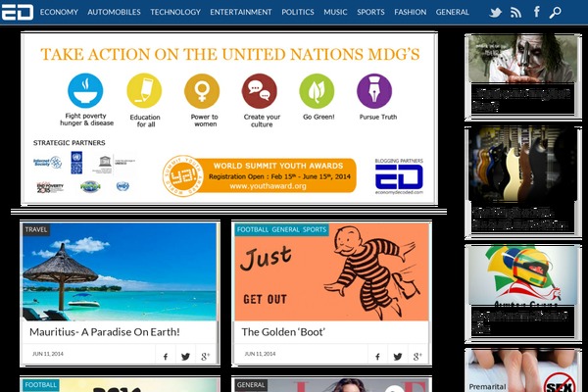Share The Golden Boot on Facebook

[377, 357]
